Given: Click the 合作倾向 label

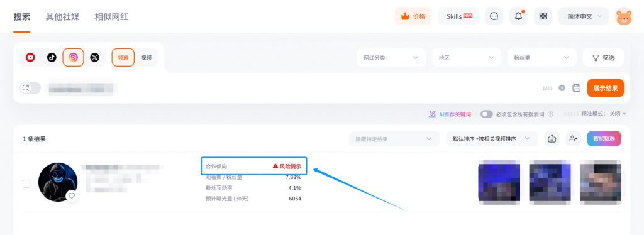Looking at the screenshot, I should point(216,167).
